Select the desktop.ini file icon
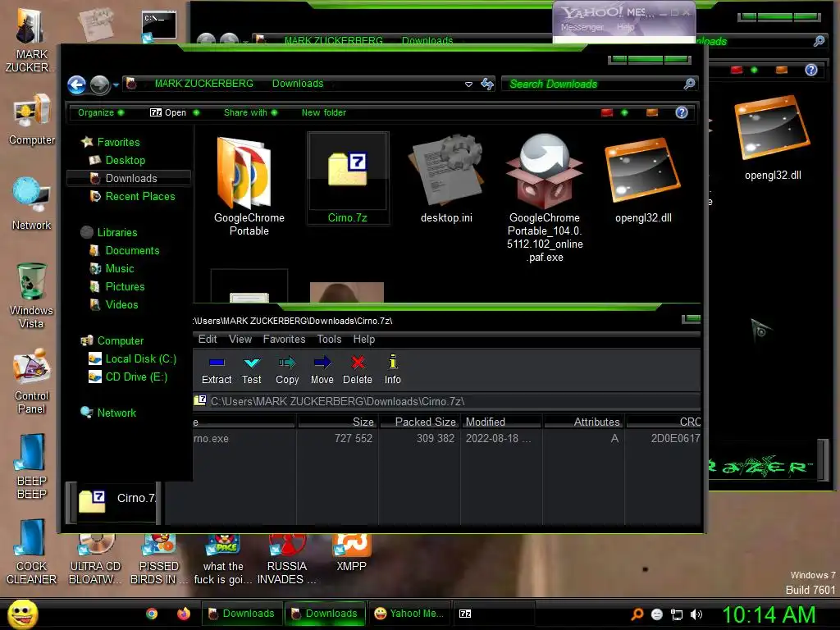The height and width of the screenshot is (630, 840). pyautogui.click(x=446, y=179)
